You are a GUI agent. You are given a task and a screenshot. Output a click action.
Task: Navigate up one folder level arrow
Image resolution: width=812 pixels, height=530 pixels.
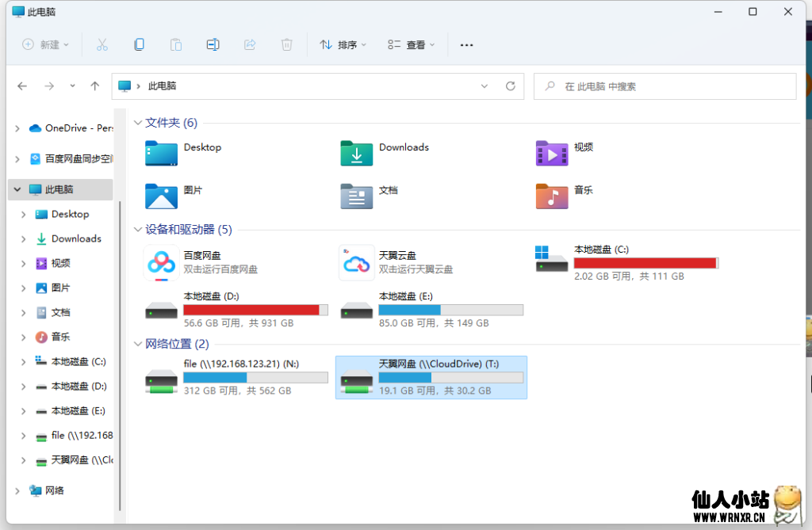coord(95,86)
